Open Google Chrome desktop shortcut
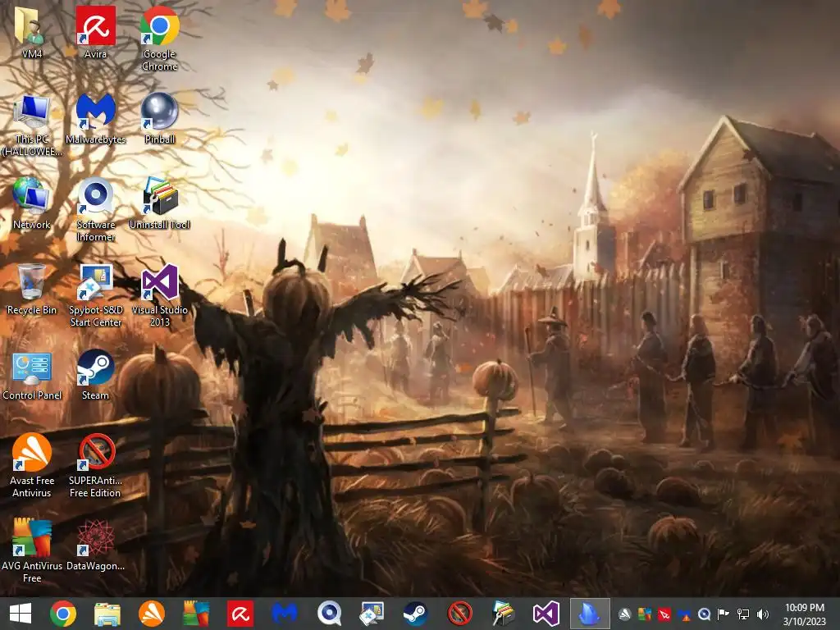Viewport: 840px width, 630px height. coord(160,39)
